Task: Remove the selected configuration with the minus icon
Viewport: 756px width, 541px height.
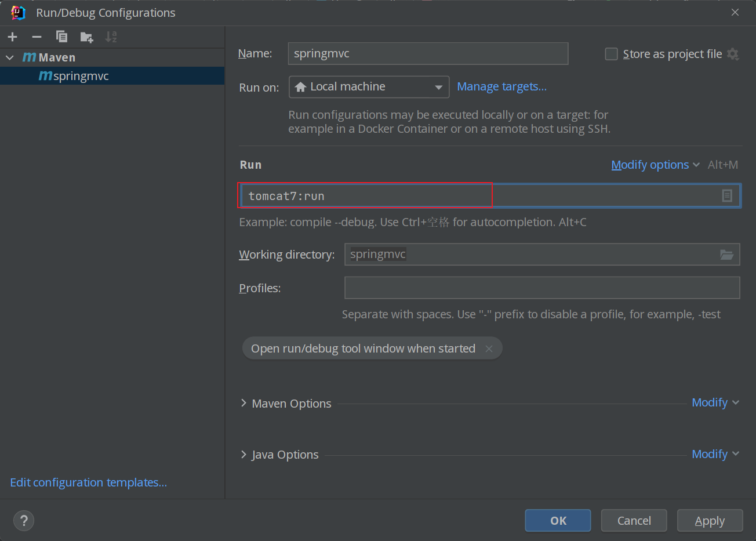Action: click(37, 37)
